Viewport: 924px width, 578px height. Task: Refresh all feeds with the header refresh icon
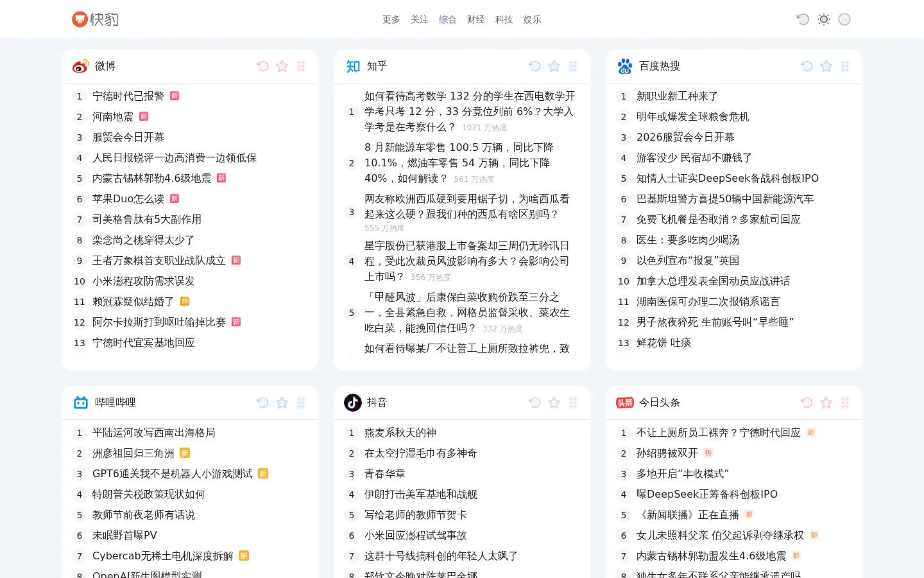tap(803, 19)
